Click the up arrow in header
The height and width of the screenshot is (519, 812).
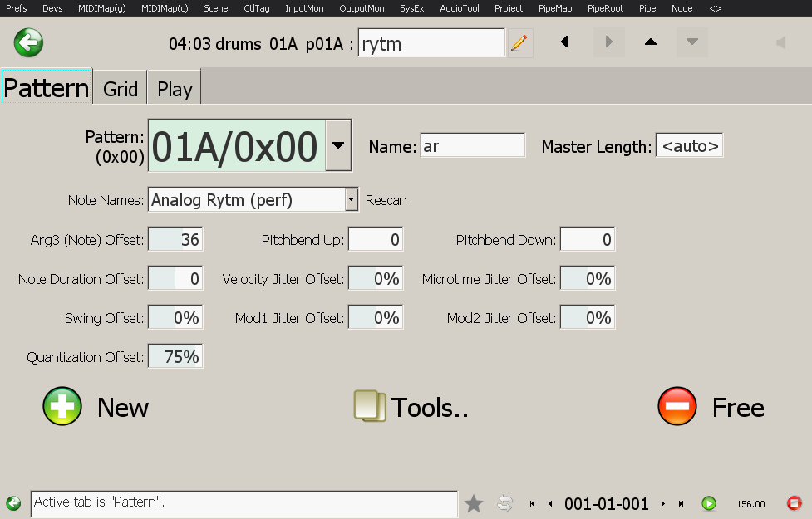651,42
